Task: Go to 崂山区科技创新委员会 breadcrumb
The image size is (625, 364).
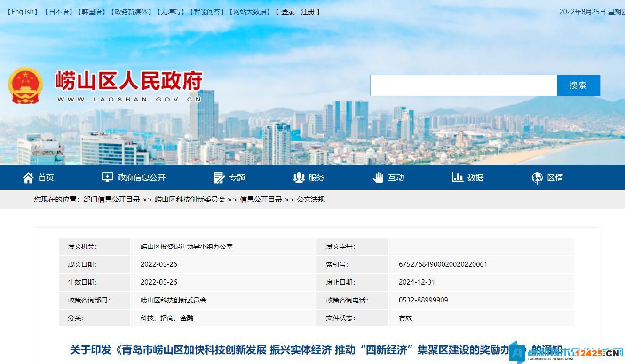Action: [190, 200]
